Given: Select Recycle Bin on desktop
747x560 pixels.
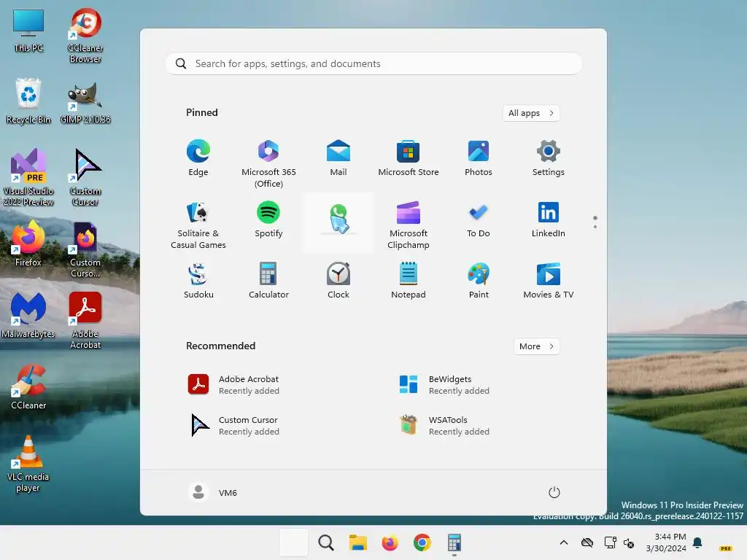Looking at the screenshot, I should coord(28,101).
